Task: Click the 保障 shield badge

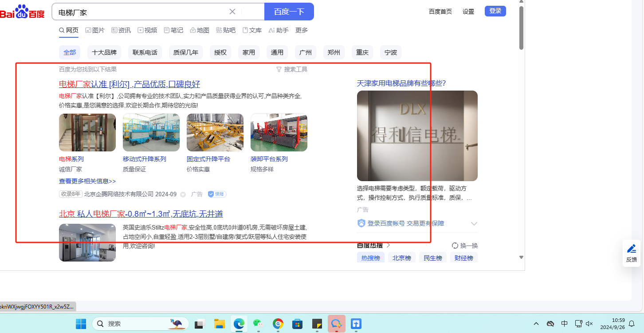Action: (x=217, y=194)
